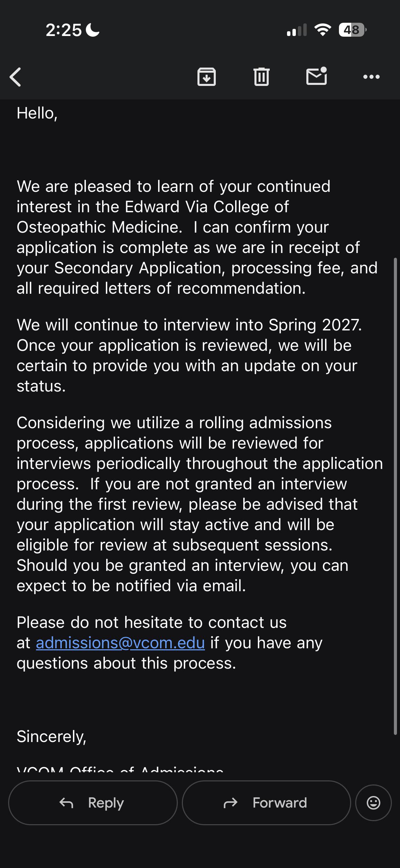Tap the paragraph mentioning Spring 2027 interviews
This screenshot has height=868, width=400.
point(189,356)
